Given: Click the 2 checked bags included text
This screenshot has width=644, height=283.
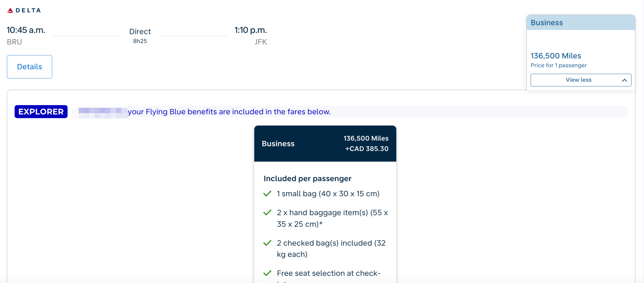Looking at the screenshot, I should tap(331, 248).
